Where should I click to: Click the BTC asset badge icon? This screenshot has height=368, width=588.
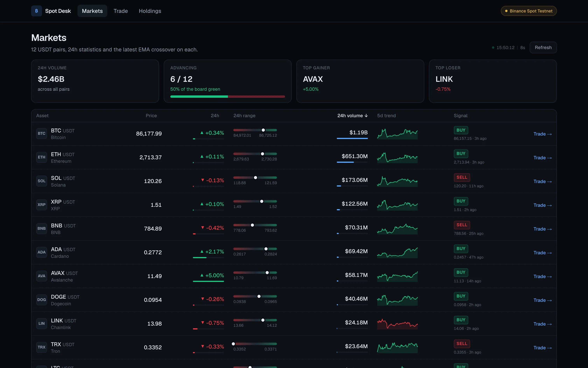coord(42,133)
